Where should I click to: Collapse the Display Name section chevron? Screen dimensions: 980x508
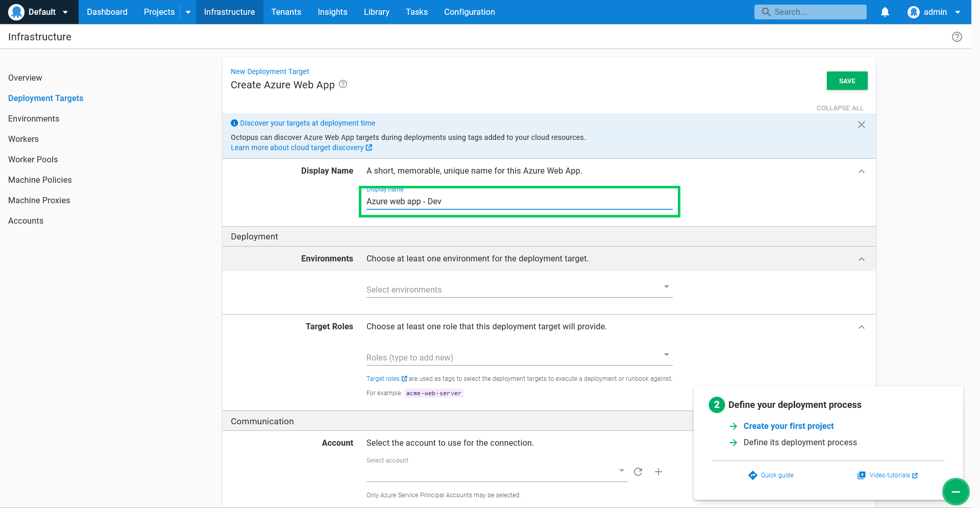(x=862, y=172)
